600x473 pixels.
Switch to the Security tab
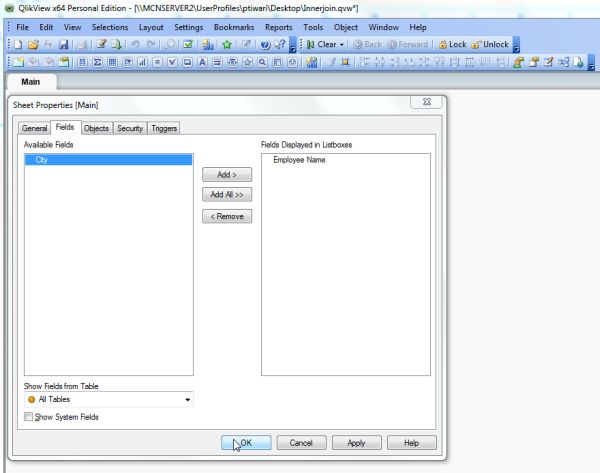click(x=130, y=128)
